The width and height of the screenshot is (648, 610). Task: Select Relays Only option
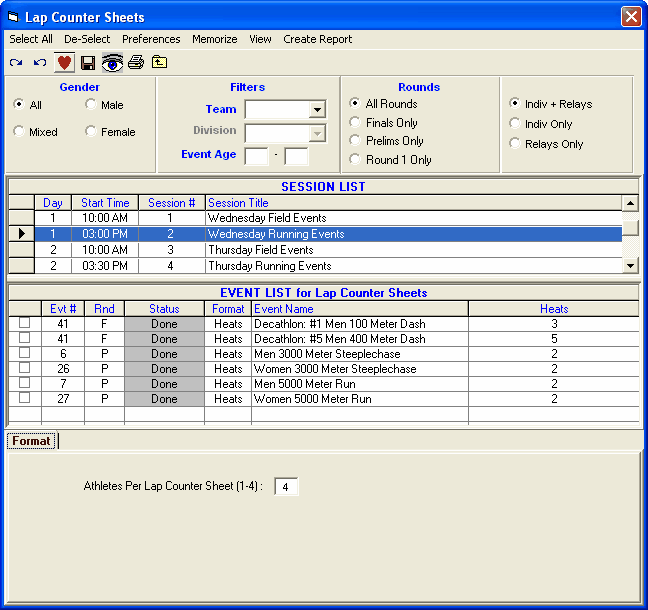tap(514, 143)
